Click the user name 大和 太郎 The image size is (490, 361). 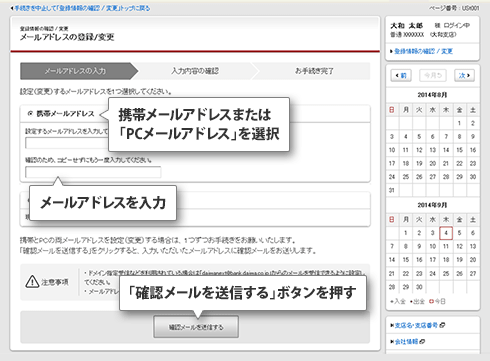[406, 26]
